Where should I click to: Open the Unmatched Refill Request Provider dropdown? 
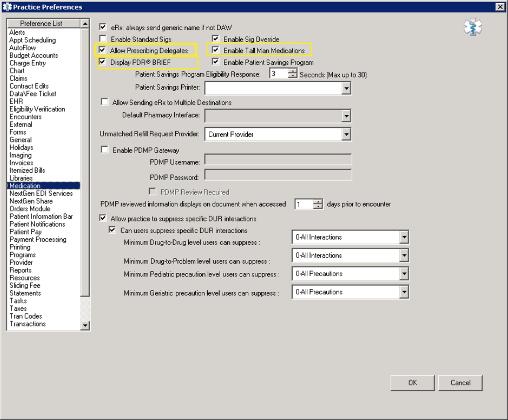[x=347, y=134]
